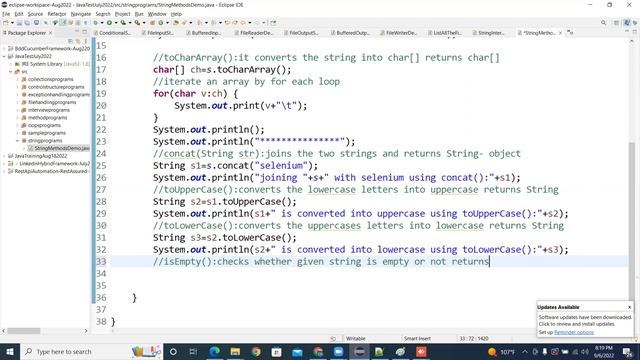Open Chrome from taskbar
The width and height of the screenshot is (640, 360).
(256, 351)
